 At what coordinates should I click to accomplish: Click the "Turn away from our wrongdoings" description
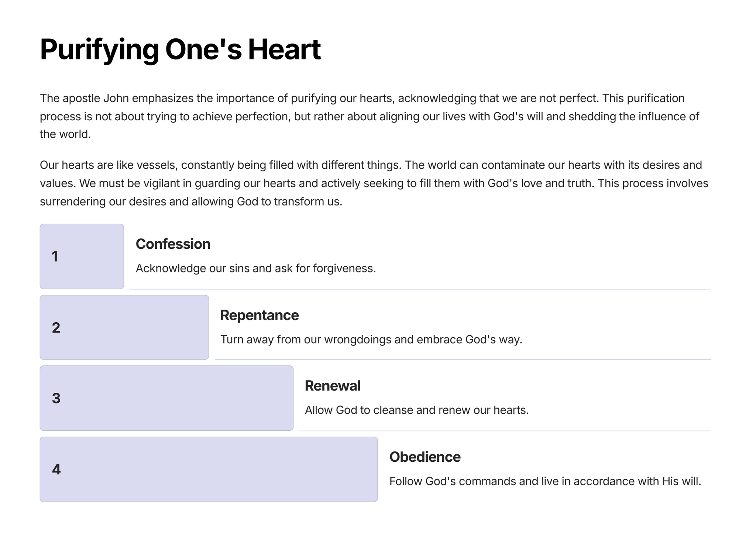371,340
